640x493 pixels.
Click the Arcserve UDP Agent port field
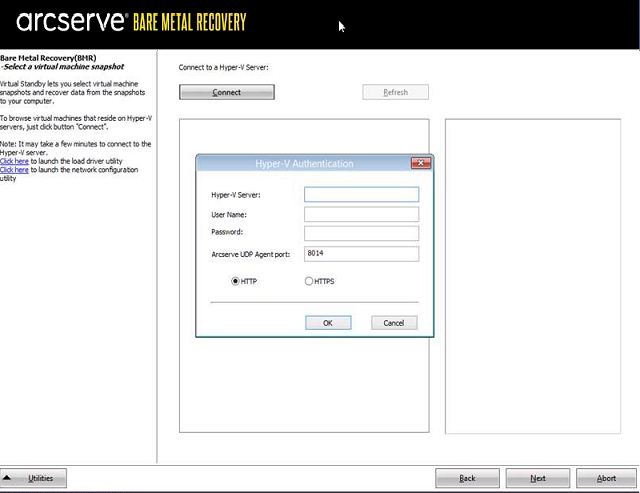coord(361,254)
